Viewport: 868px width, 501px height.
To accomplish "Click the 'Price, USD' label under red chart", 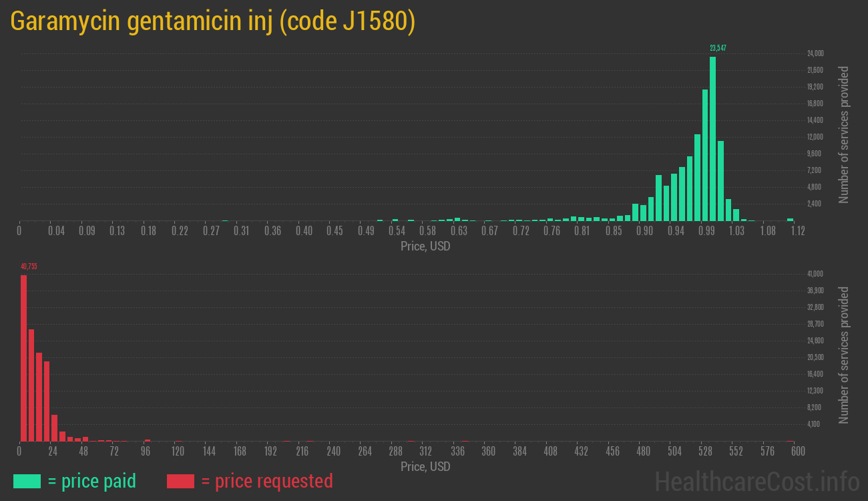I will (425, 466).
